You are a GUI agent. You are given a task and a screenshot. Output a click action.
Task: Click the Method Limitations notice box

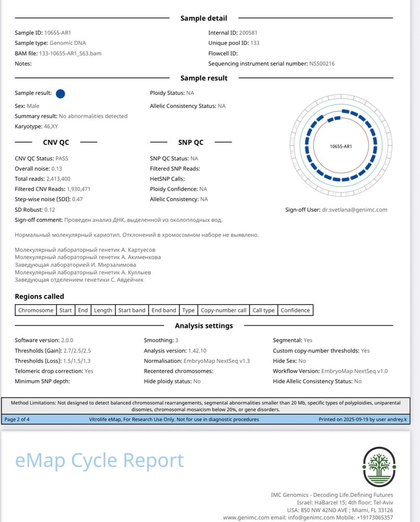[x=206, y=406]
